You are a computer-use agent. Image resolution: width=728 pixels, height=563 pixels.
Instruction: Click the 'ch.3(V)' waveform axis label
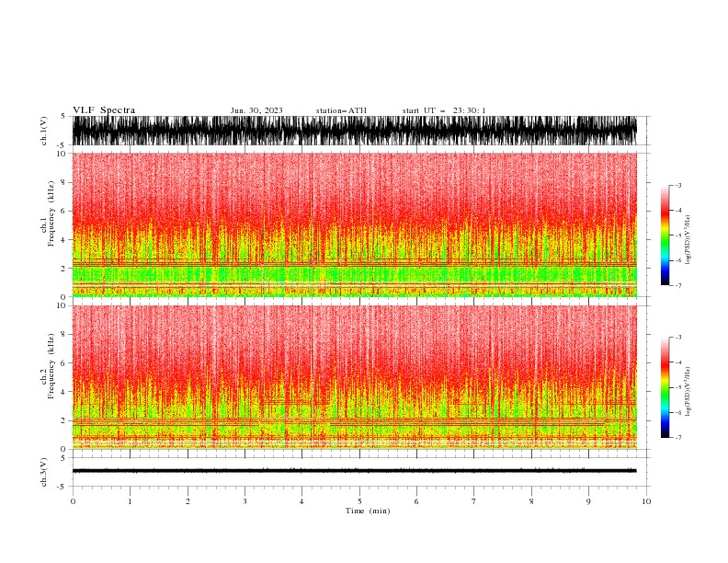(x=44, y=472)
